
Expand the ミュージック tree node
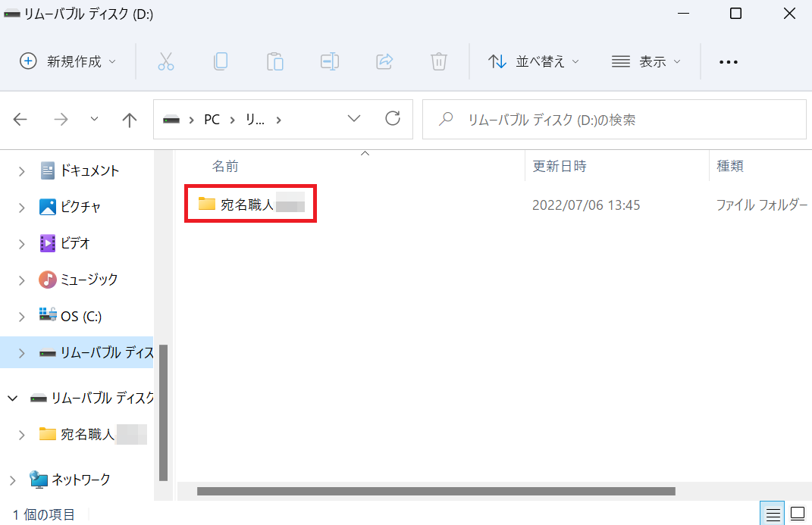pyautogui.click(x=22, y=280)
